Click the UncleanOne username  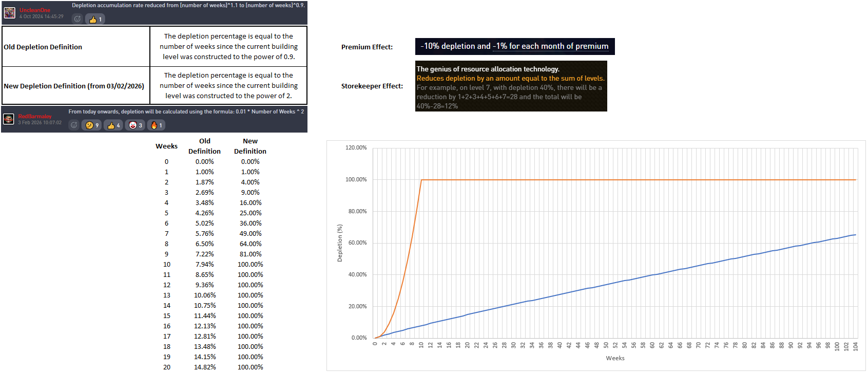point(35,10)
